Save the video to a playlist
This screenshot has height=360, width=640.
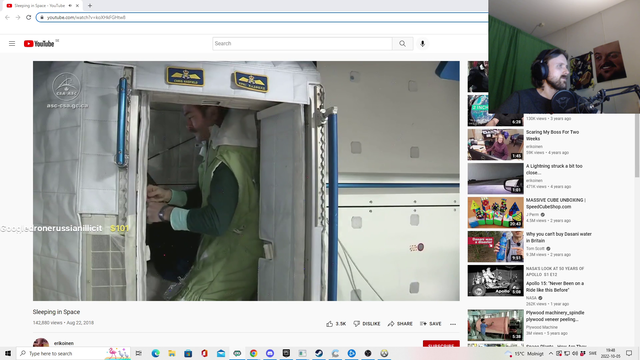(431, 324)
